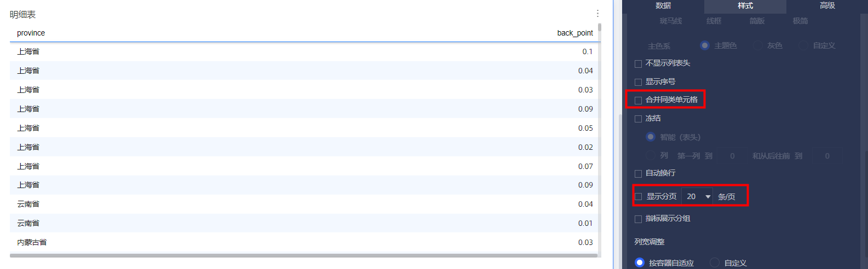This screenshot has width=868, height=269.
Task: Click the 内蒙古省 table cell
Action: [32, 242]
